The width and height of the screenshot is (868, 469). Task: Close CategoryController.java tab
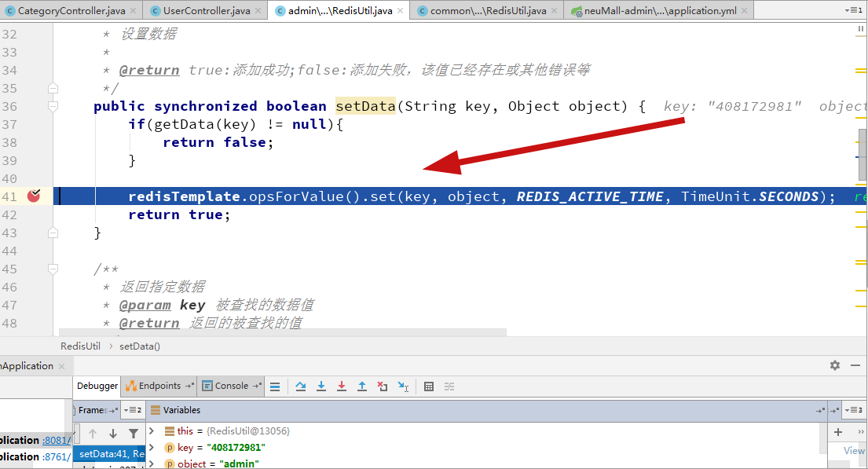(x=134, y=10)
